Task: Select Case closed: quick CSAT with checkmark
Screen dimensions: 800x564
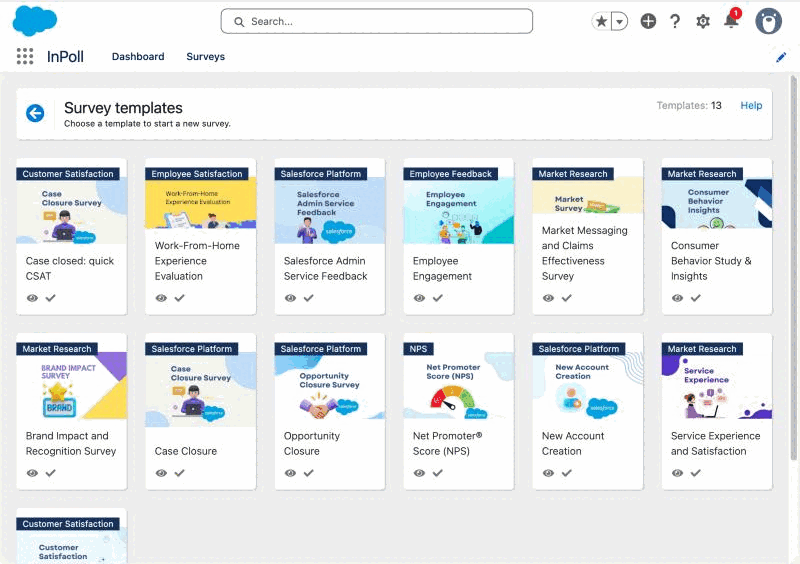Action: click(51, 298)
